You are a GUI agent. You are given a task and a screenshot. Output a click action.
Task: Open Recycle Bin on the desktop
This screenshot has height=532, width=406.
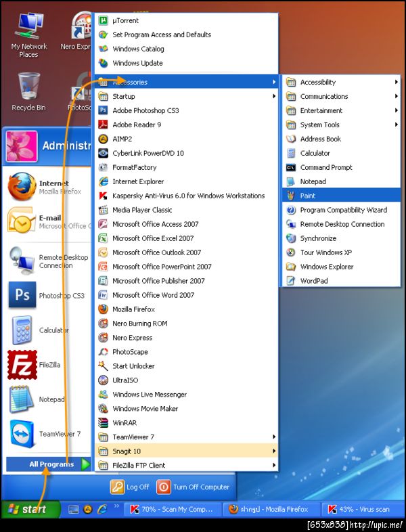(x=28, y=92)
